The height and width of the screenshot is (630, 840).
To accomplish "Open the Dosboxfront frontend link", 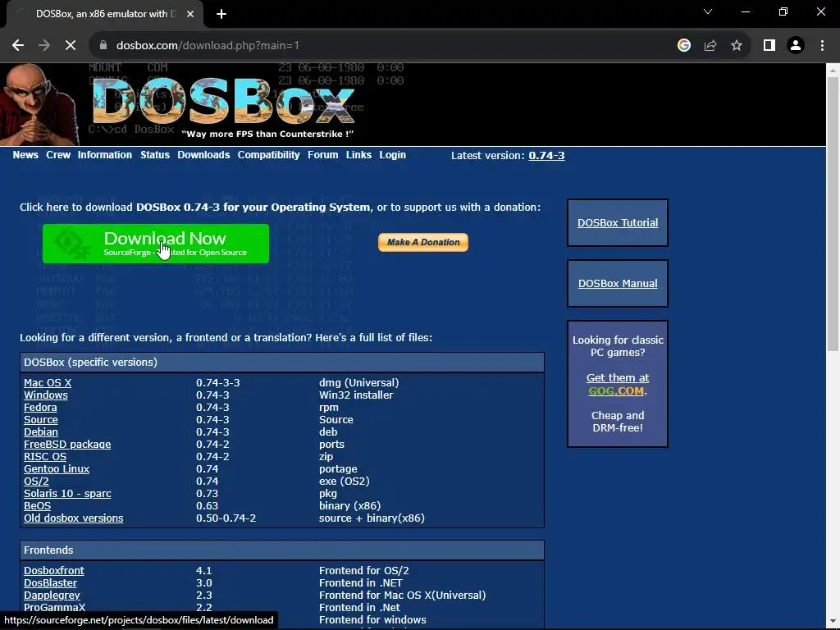I will click(53, 571).
